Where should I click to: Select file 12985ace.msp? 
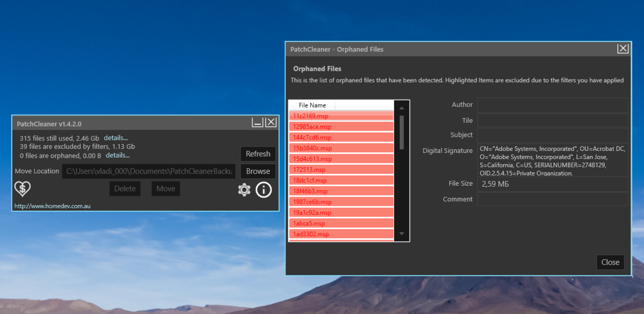point(341,127)
